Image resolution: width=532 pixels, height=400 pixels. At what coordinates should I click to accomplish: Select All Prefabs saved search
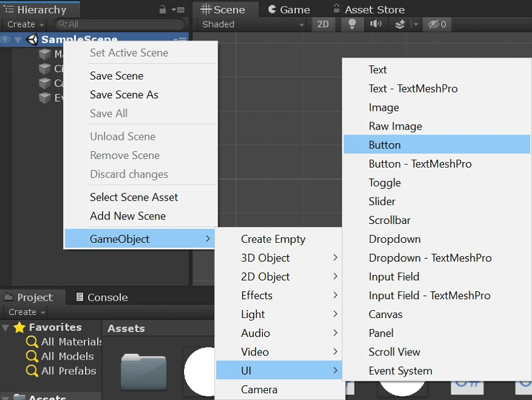pos(61,371)
